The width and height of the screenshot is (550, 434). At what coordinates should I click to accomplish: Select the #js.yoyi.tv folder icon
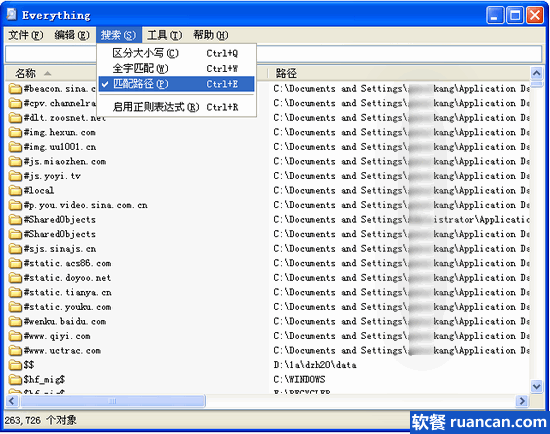[15, 176]
